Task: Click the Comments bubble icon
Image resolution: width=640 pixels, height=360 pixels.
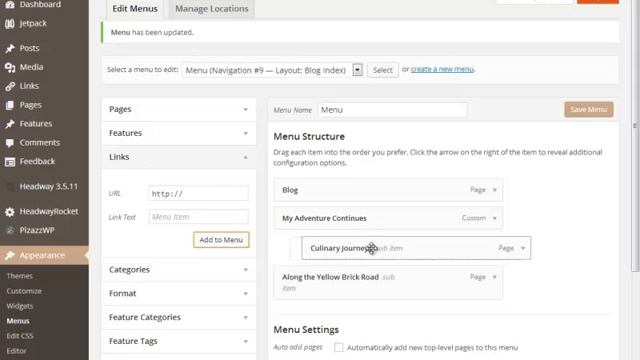Action: 10,143
